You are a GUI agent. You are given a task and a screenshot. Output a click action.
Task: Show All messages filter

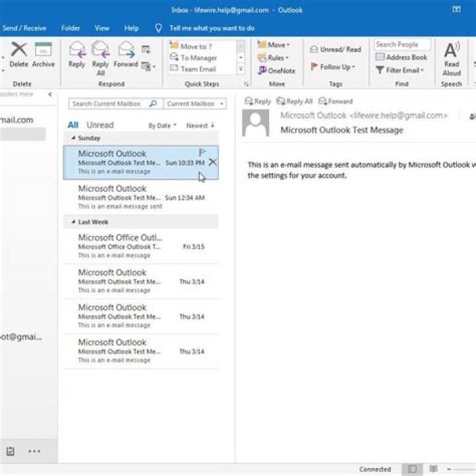[x=73, y=125]
